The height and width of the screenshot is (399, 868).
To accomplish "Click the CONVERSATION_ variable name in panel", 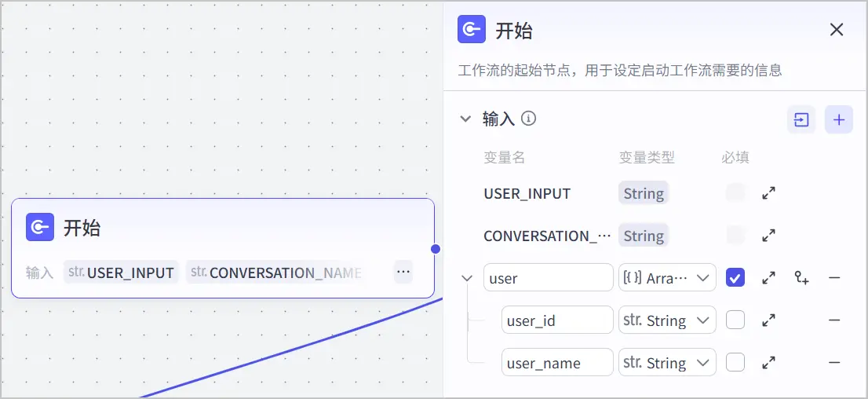I will point(548,236).
